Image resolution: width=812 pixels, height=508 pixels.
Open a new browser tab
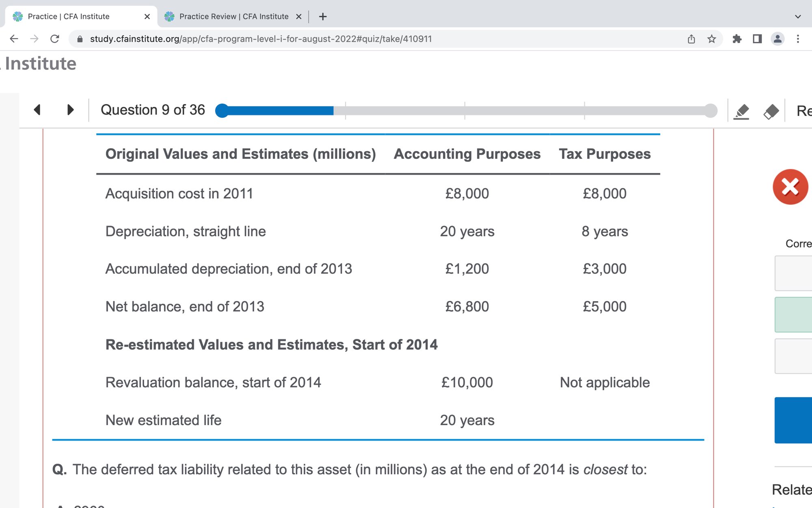point(323,17)
